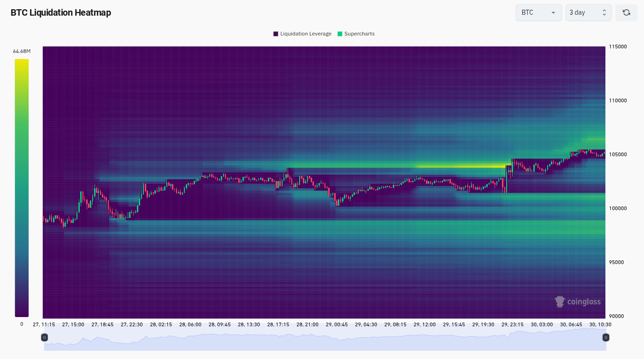Toggle the Liquidation Leverage legend item
Image resolution: width=644 pixels, height=359 pixels.
(x=302, y=34)
